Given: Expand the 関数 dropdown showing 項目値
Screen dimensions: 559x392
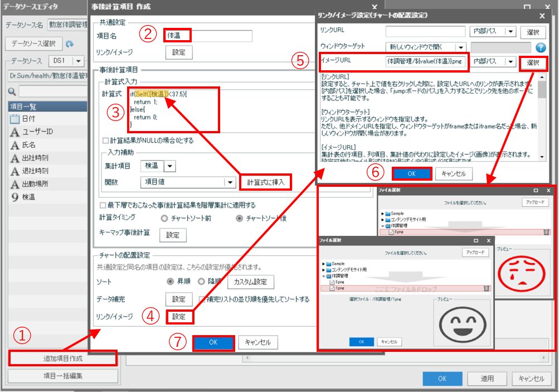Looking at the screenshot, I should (x=230, y=182).
